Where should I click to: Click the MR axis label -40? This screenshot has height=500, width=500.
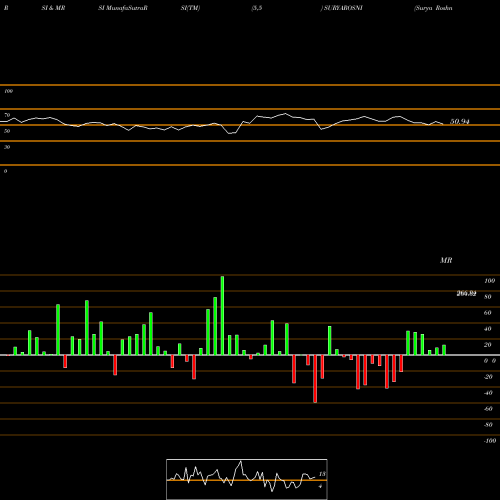488,393
